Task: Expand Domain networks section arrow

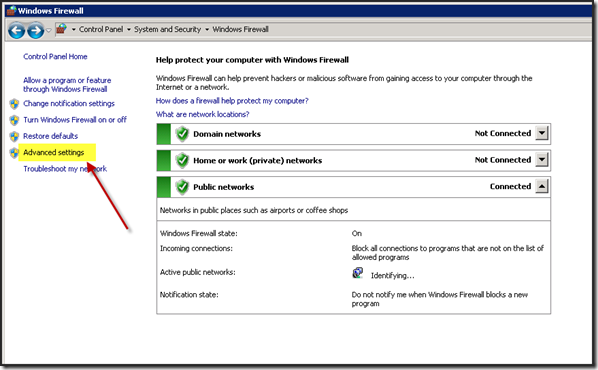Action: pyautogui.click(x=542, y=134)
